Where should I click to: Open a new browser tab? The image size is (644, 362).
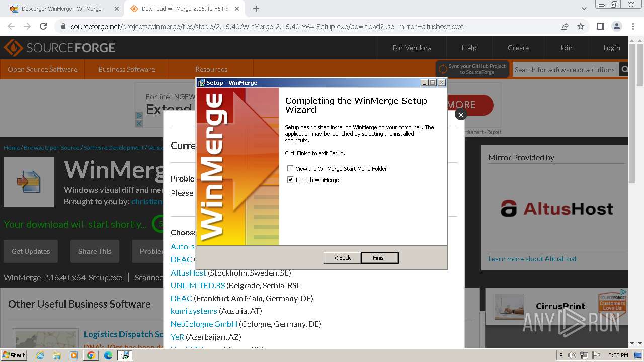256,9
